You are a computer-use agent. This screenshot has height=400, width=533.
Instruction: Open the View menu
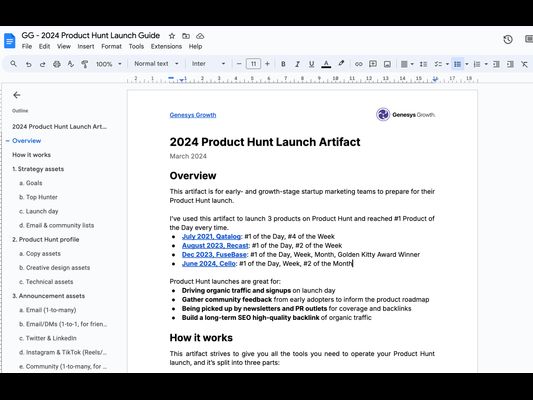point(64,47)
